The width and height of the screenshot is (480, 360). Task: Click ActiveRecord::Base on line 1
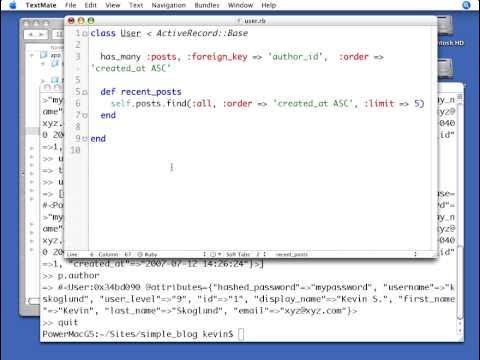pyautogui.click(x=202, y=33)
